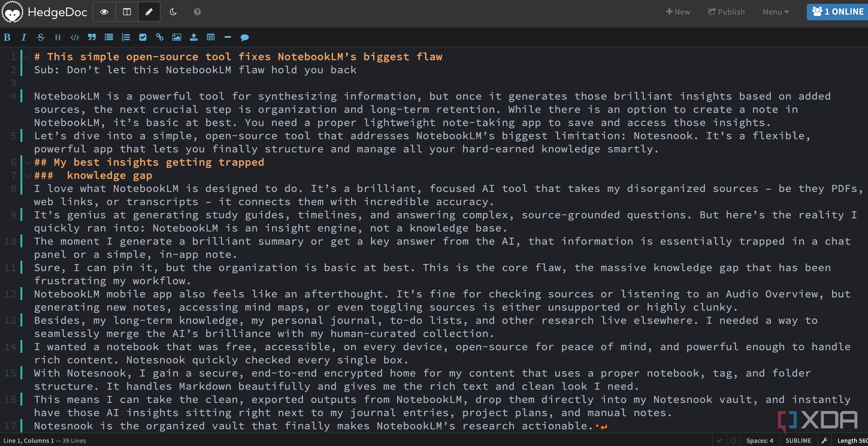Insert an image using the picture icon
The width and height of the screenshot is (868, 446).
[177, 38]
